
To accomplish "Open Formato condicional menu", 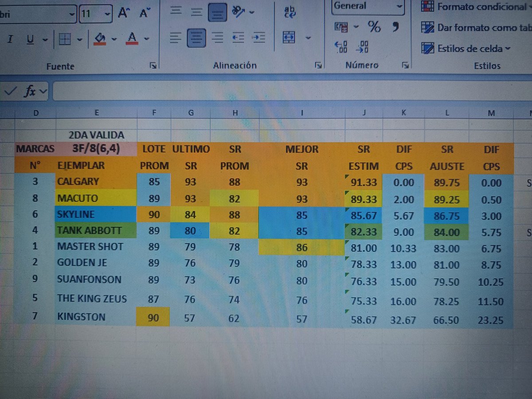I will pos(475,6).
